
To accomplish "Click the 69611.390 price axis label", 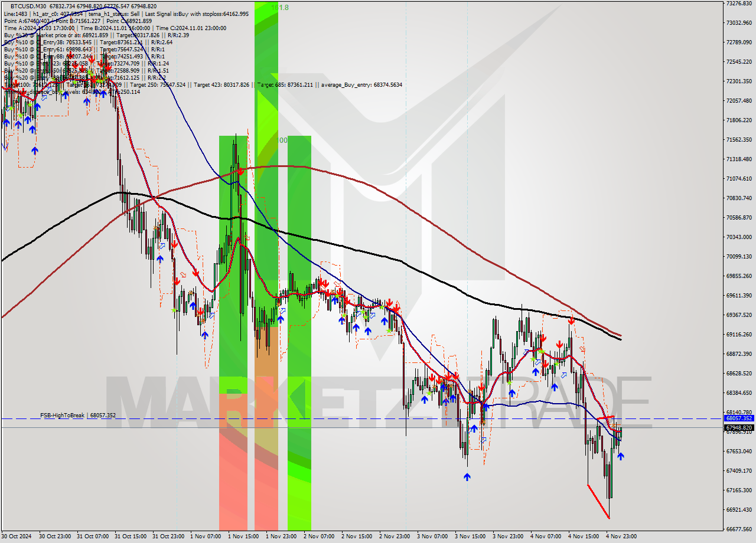I will [739, 296].
